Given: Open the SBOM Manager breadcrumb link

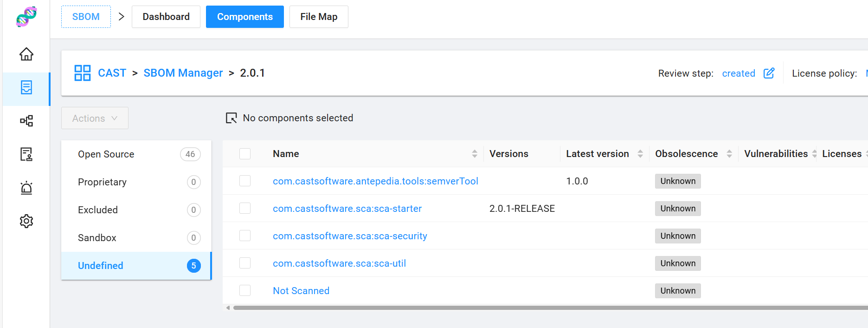Looking at the screenshot, I should pyautogui.click(x=183, y=73).
